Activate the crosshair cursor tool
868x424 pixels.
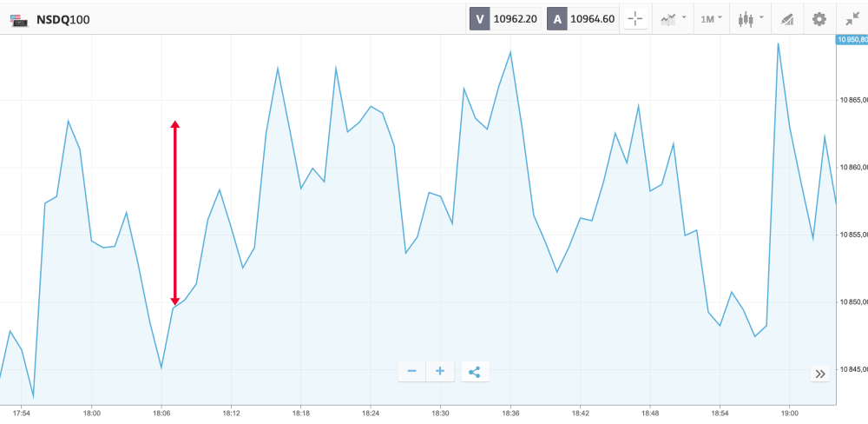[x=635, y=18]
